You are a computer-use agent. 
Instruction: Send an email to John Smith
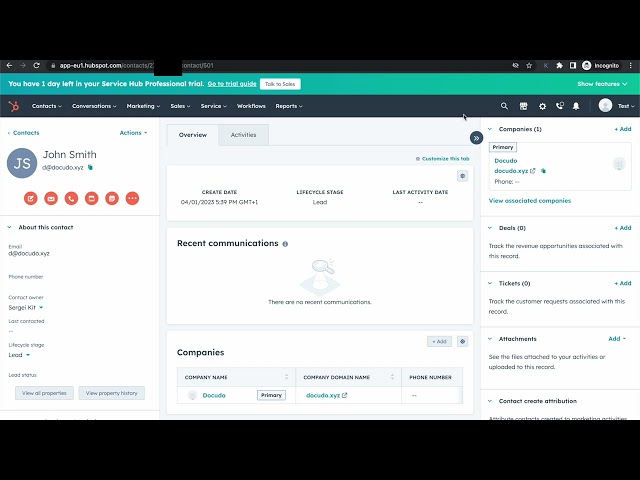tap(51, 198)
